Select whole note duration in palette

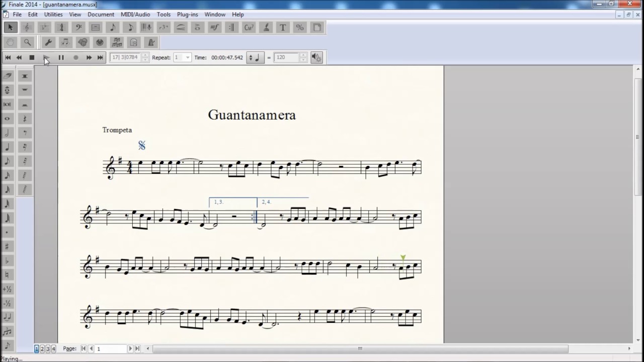click(8, 119)
